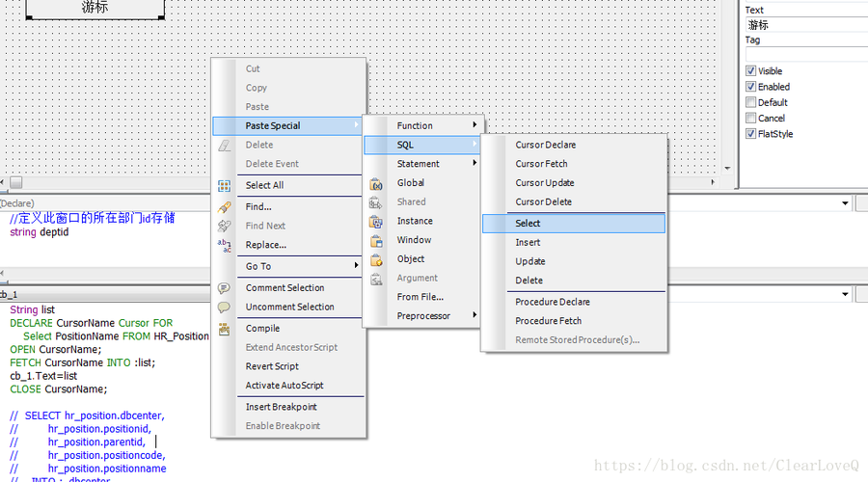This screenshot has width=868, height=482.
Task: Click the Find Next icon
Action: pos(224,226)
